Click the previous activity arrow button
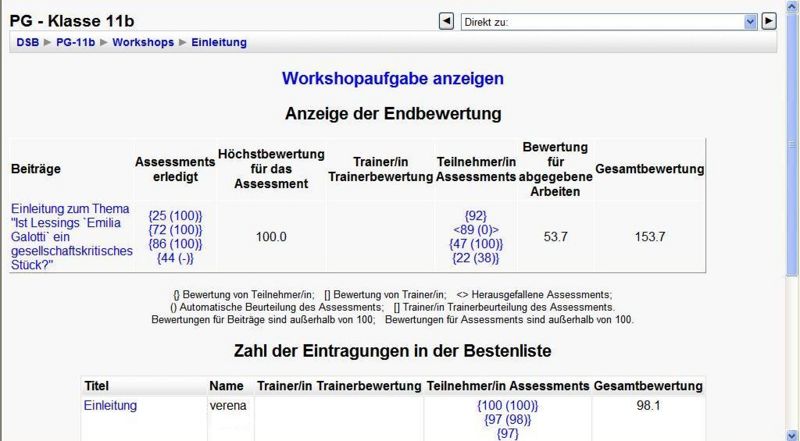This screenshot has width=800, height=441. tap(447, 20)
